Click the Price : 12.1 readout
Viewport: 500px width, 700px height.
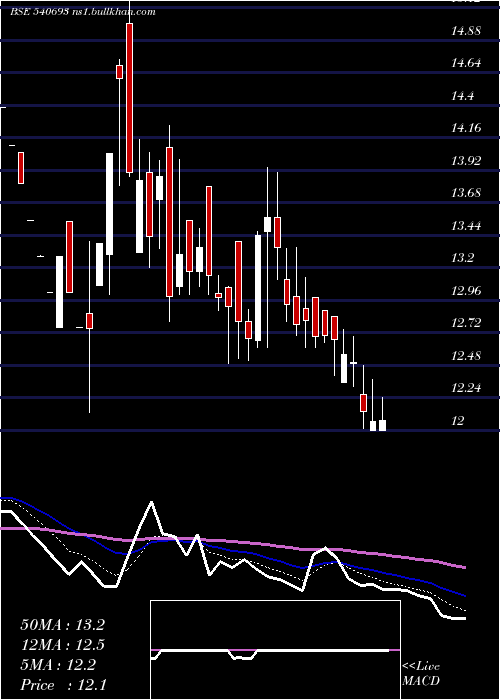pyautogui.click(x=63, y=685)
